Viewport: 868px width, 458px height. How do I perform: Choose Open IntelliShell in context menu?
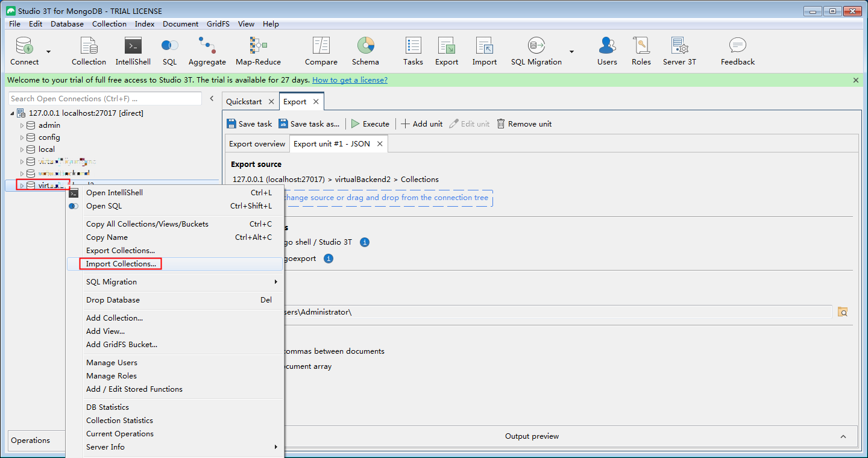tap(175, 193)
